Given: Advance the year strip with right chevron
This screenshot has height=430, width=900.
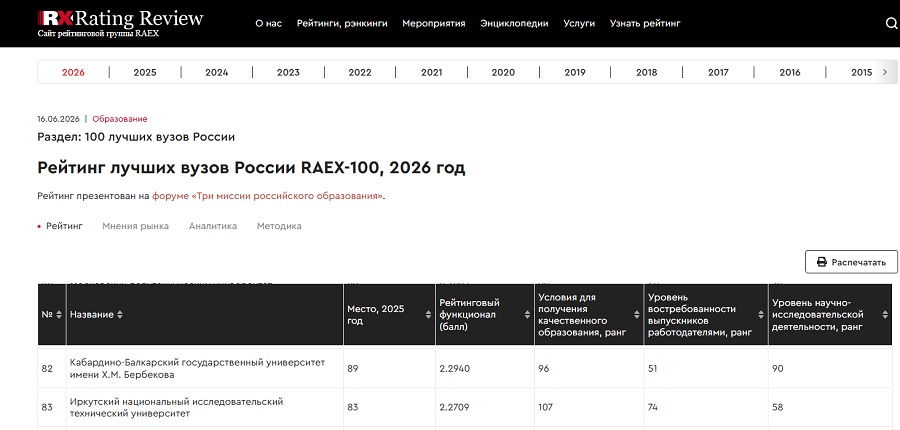Looking at the screenshot, I should [885, 72].
